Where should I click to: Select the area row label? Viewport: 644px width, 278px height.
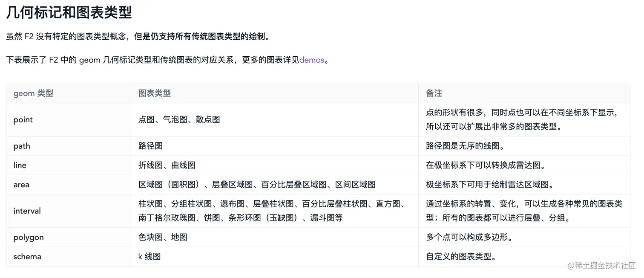pyautogui.click(x=20, y=185)
